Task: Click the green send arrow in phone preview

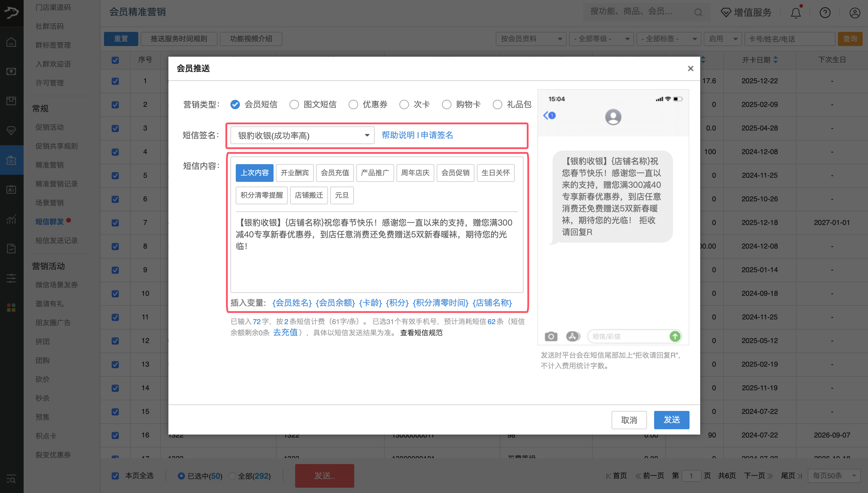Action: 674,336
